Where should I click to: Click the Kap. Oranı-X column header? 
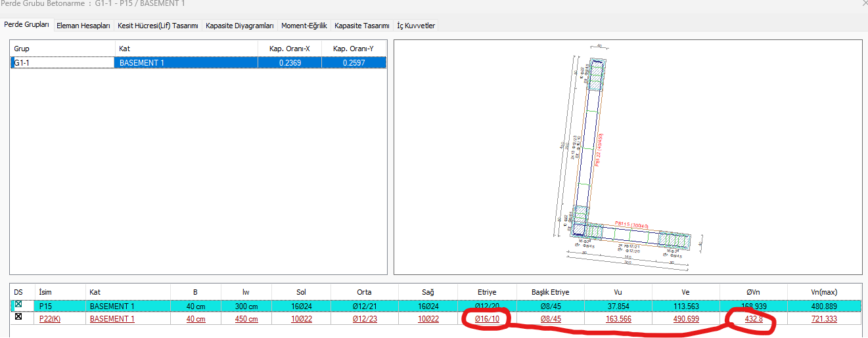coord(290,49)
